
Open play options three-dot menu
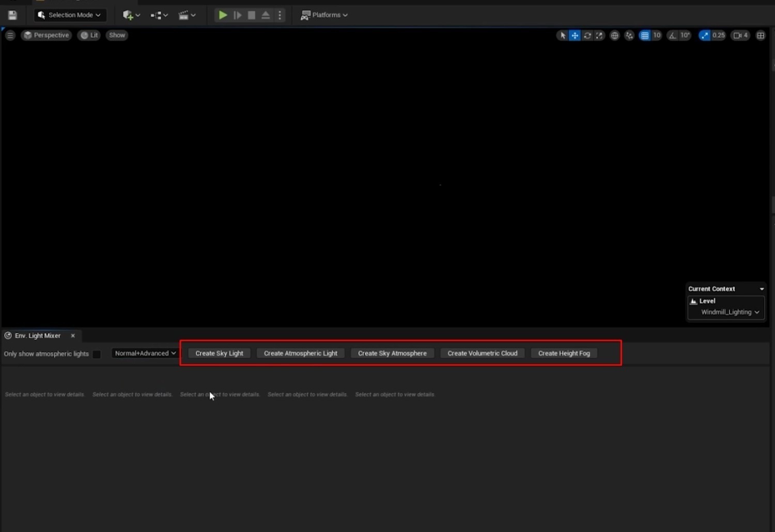pyautogui.click(x=280, y=15)
